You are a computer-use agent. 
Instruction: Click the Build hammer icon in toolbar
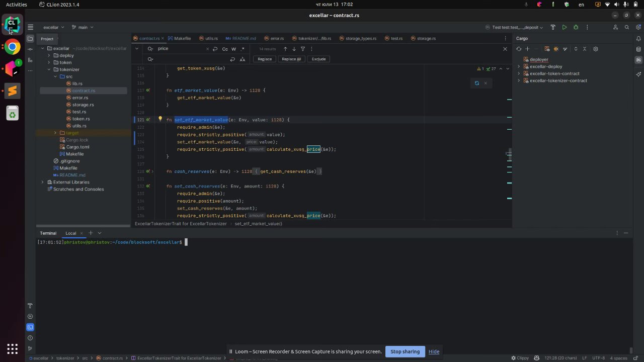click(553, 27)
